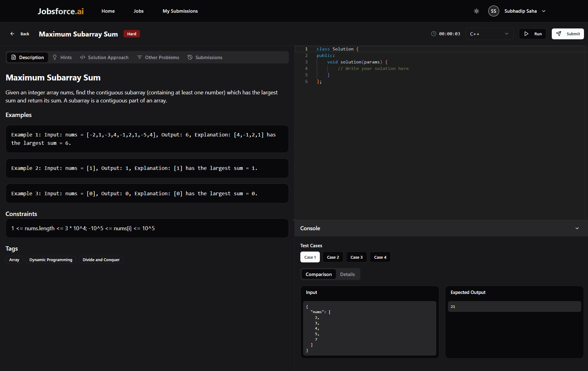Expand the Subhadip Saha account menu

pos(544,11)
